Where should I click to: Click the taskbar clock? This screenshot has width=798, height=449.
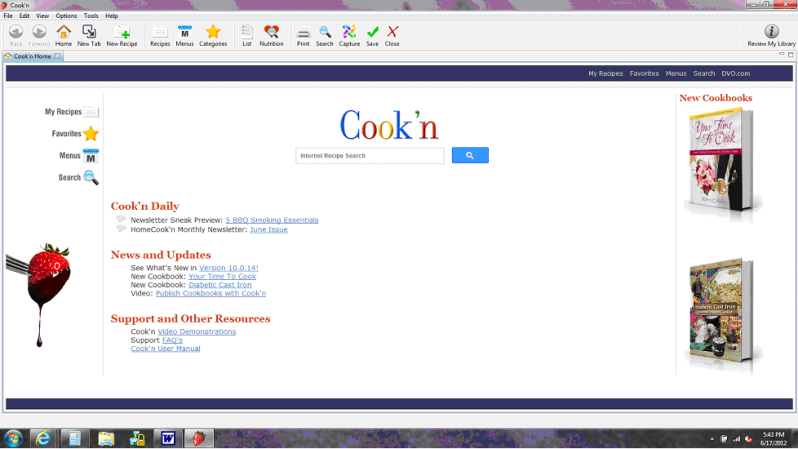[774, 439]
